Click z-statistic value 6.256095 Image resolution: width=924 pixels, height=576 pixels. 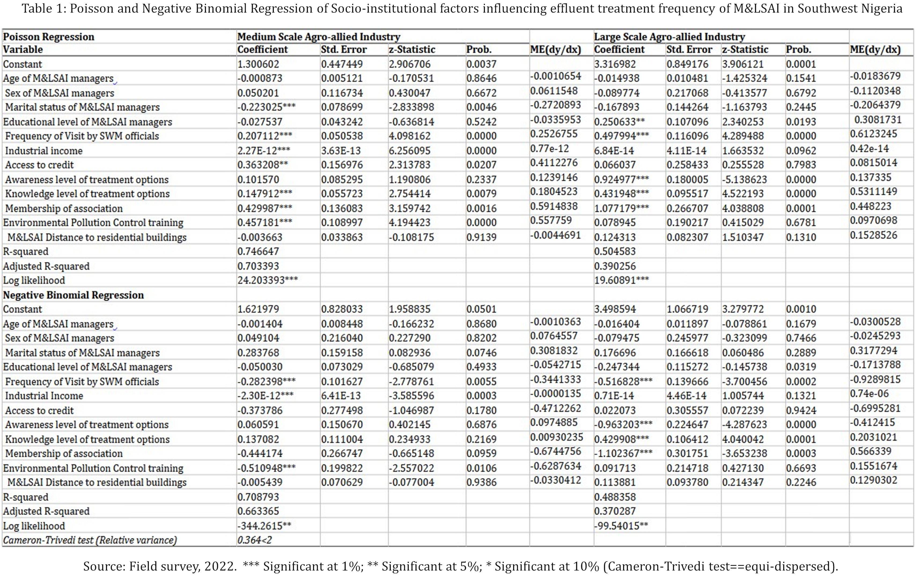tap(410, 151)
